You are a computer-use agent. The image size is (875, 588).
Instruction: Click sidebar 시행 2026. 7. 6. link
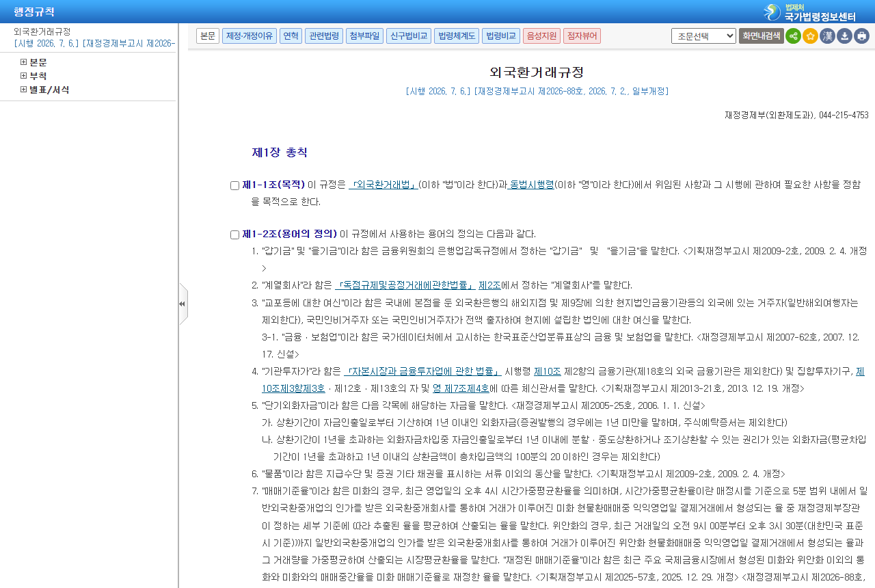(94, 44)
